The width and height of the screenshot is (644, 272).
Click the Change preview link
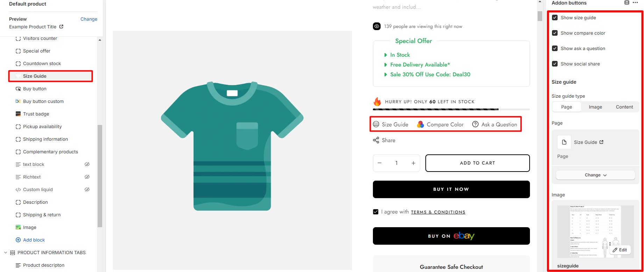pos(89,19)
